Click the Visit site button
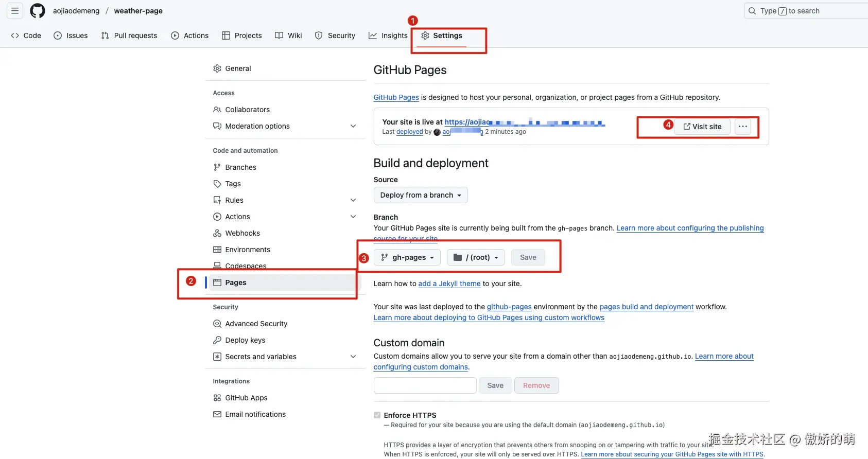This screenshot has width=868, height=459. [702, 127]
